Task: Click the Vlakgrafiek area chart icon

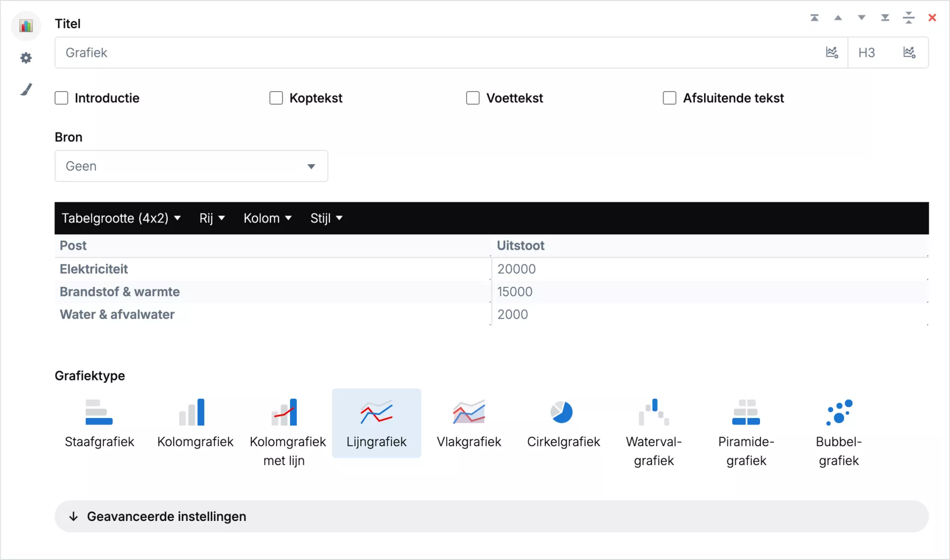Action: coord(469,413)
